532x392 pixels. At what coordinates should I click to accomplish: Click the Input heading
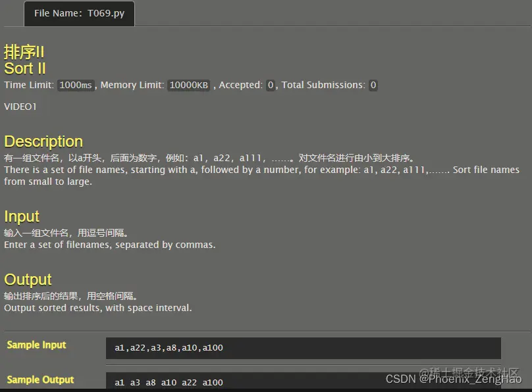(x=22, y=216)
